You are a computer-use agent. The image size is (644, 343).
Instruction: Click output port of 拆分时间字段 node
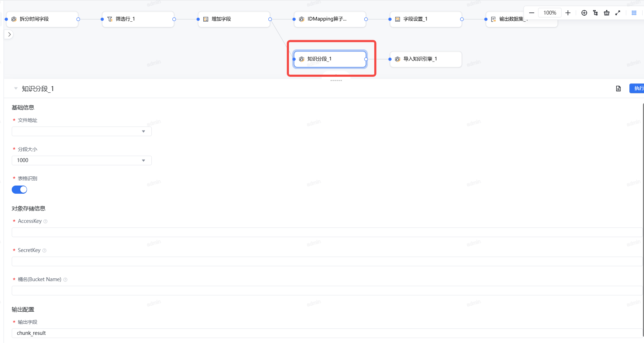point(78,19)
